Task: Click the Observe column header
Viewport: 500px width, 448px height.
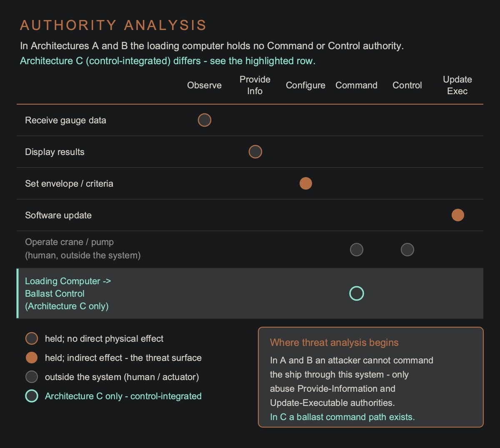Action: (x=204, y=85)
